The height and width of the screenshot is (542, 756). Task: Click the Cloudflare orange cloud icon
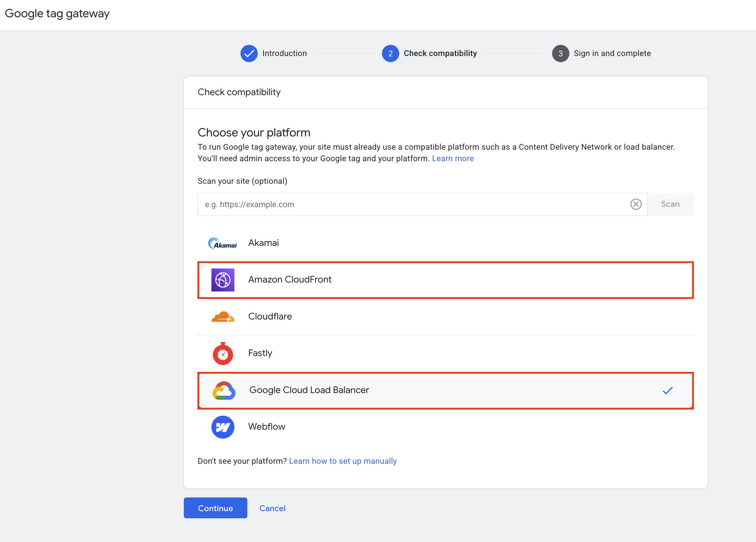tap(223, 317)
